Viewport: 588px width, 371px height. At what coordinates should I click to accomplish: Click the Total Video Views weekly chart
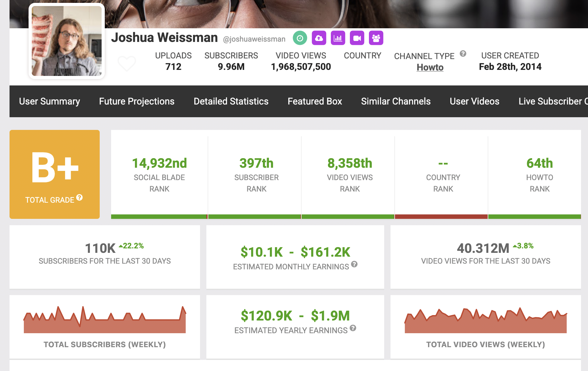point(486,320)
